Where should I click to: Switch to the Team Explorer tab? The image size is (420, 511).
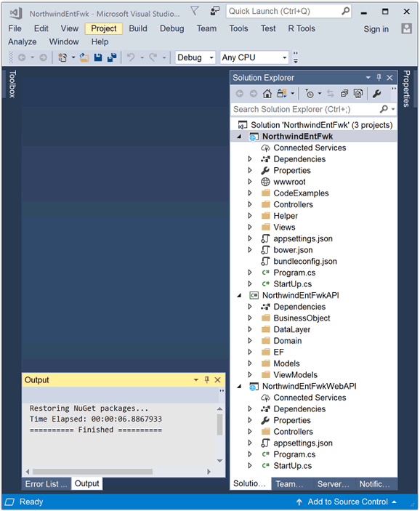[x=289, y=484]
